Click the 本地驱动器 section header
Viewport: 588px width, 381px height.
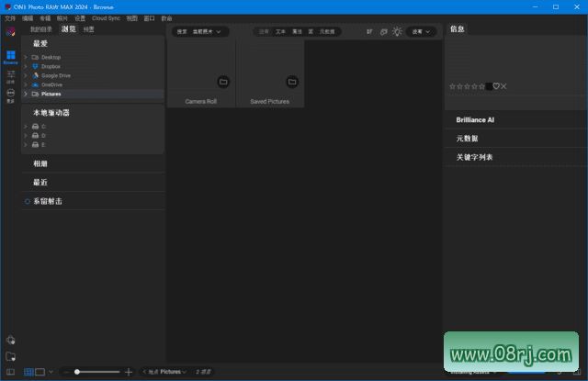click(x=51, y=113)
